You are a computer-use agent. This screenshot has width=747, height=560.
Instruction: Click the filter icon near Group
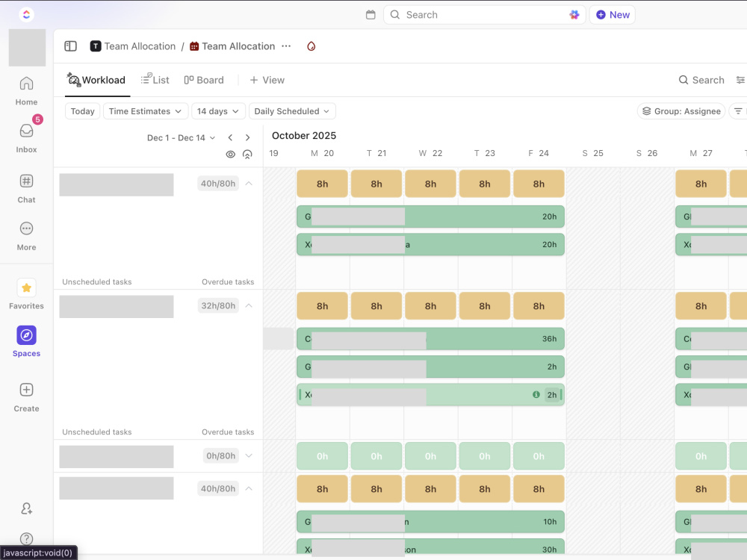click(x=738, y=111)
